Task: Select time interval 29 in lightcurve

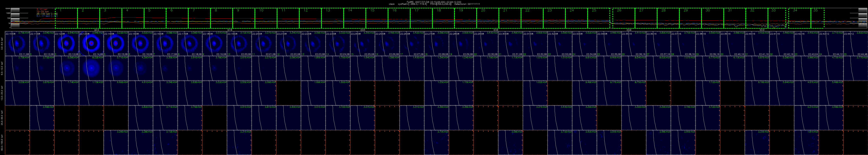Action: point(690,18)
